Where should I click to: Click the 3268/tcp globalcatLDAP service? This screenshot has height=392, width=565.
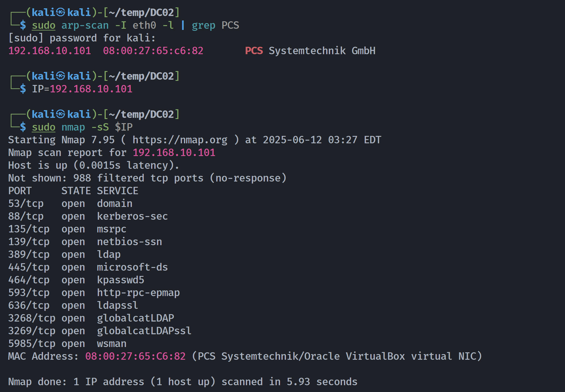(x=135, y=318)
